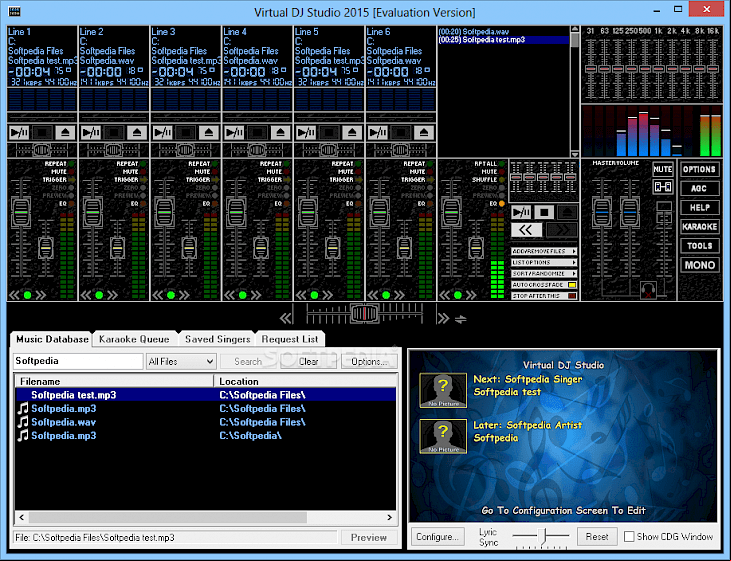Click the Softpedia search input field
Screen dimensions: 731x561
(x=78, y=361)
